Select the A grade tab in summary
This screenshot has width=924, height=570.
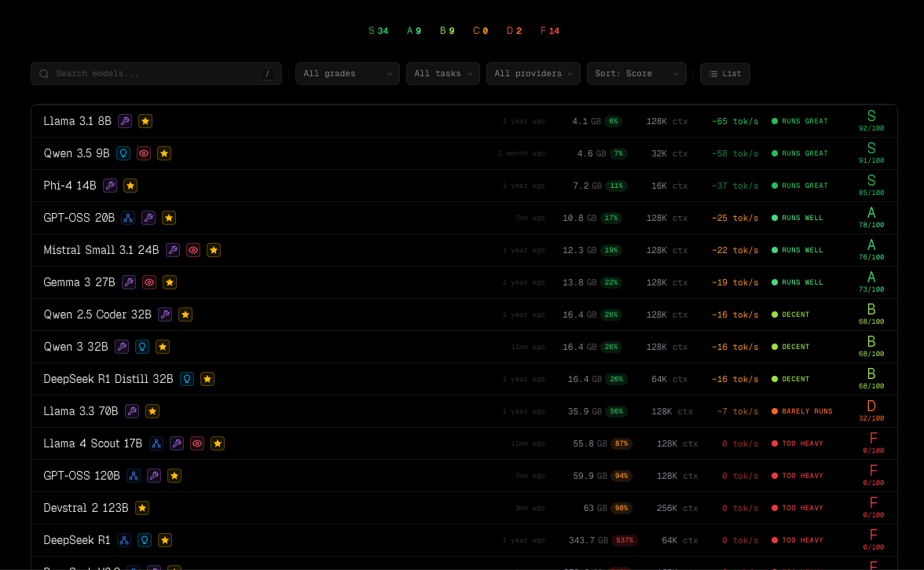pyautogui.click(x=414, y=31)
